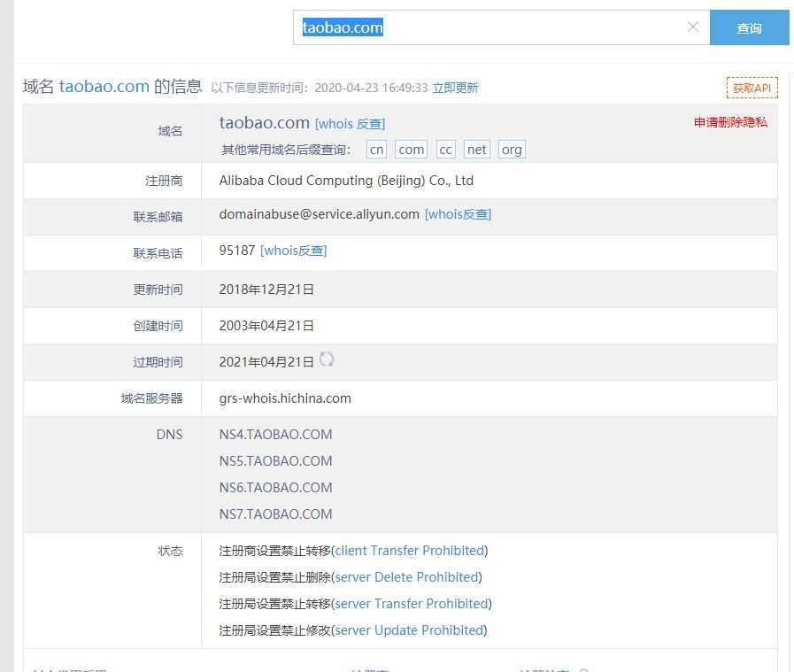The image size is (794, 672).
Task: Click server Update Prohibited status link
Action: point(409,630)
